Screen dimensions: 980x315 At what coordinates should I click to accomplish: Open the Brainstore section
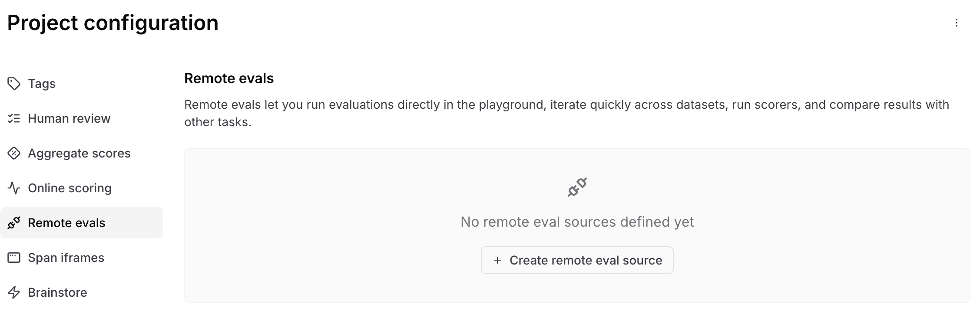[x=57, y=292]
